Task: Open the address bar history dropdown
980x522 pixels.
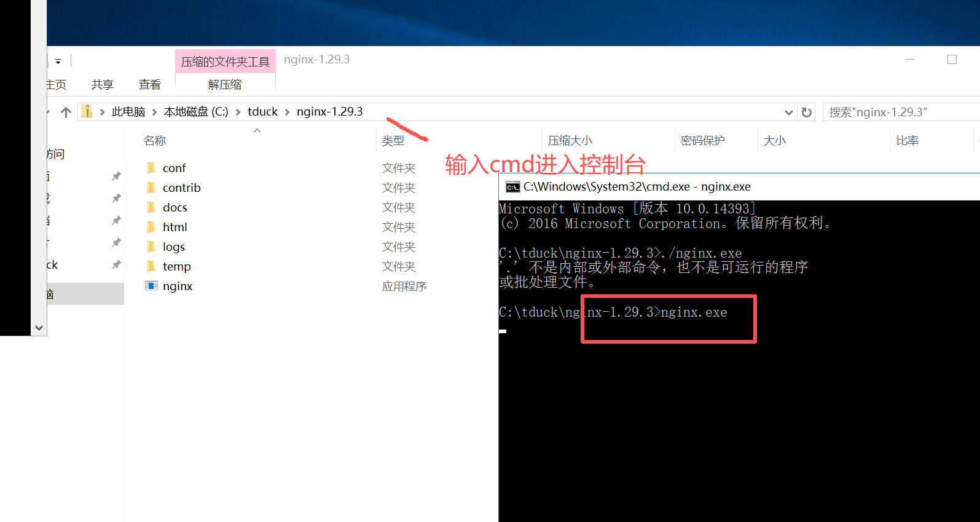Action: point(789,112)
